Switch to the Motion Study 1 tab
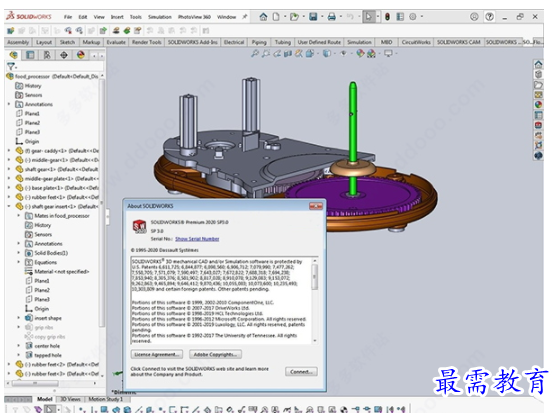This screenshot has height=413, width=557. click(106, 399)
